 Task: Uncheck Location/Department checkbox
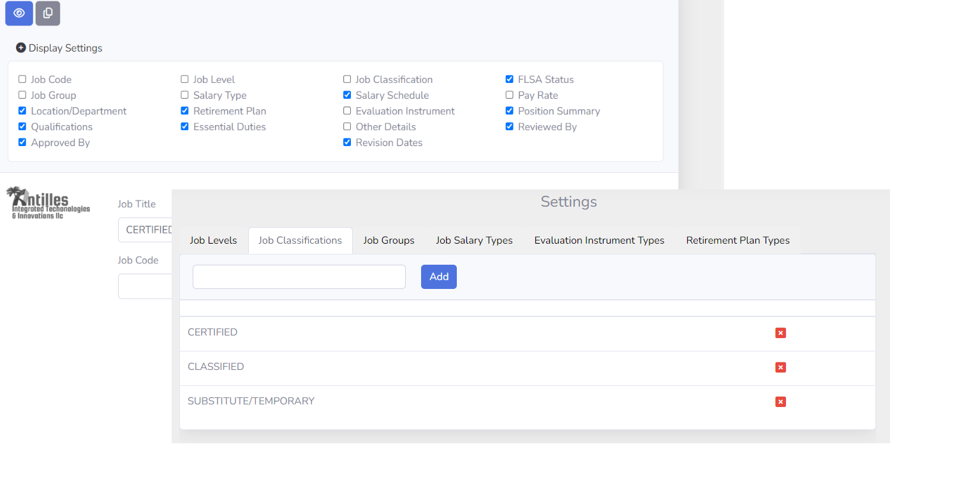pyautogui.click(x=22, y=111)
